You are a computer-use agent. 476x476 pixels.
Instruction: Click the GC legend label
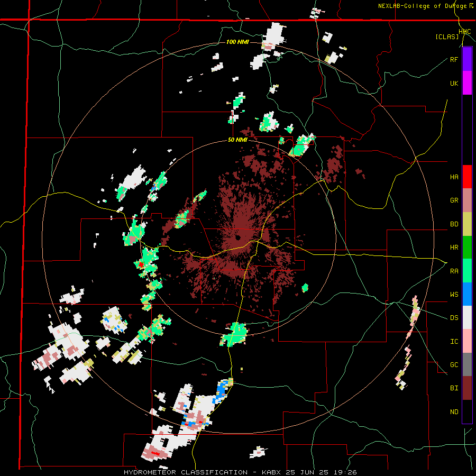click(x=454, y=365)
